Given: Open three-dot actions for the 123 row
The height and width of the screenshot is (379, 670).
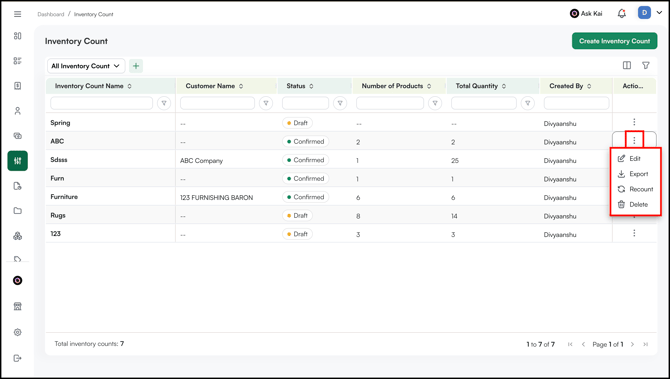Looking at the screenshot, I should coord(634,233).
